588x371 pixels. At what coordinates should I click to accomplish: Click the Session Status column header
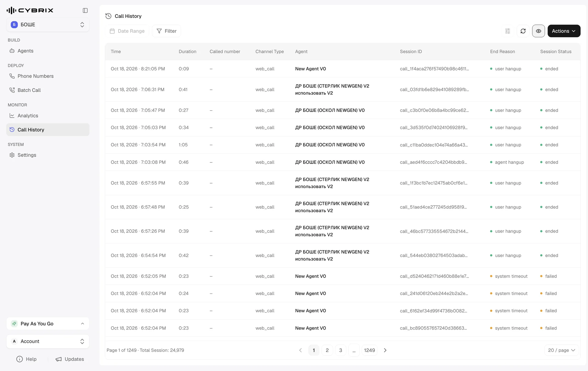(556, 51)
